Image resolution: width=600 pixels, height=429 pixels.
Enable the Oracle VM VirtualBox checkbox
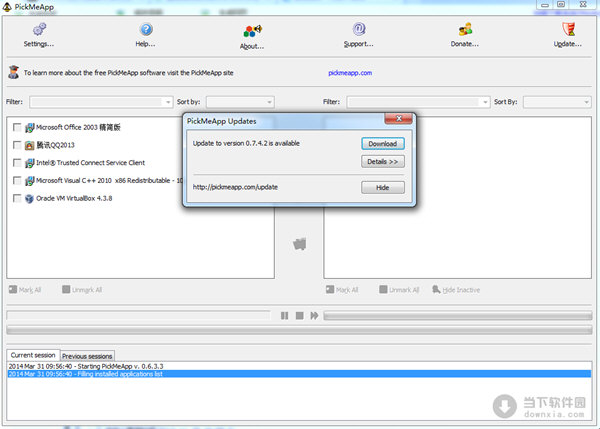pyautogui.click(x=17, y=198)
